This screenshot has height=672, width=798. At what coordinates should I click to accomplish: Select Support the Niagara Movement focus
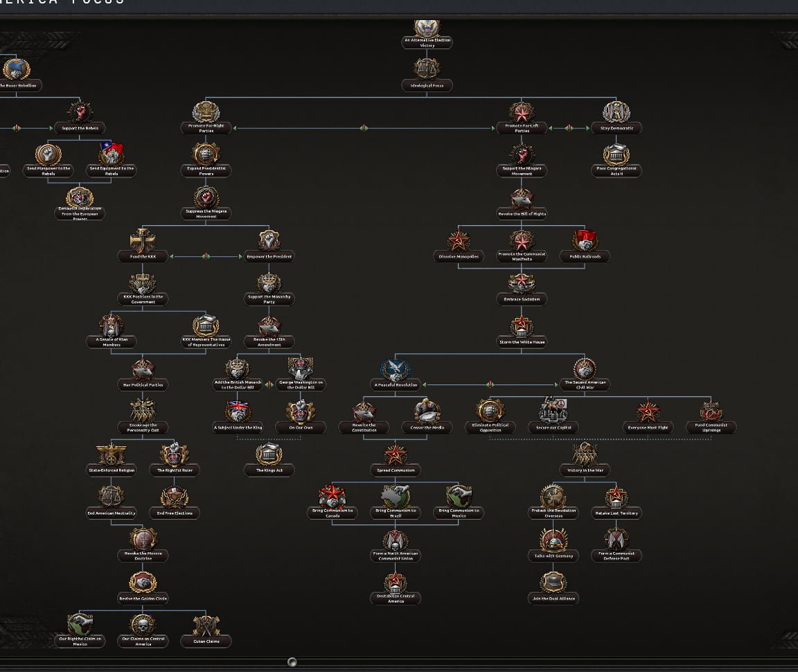(522, 160)
